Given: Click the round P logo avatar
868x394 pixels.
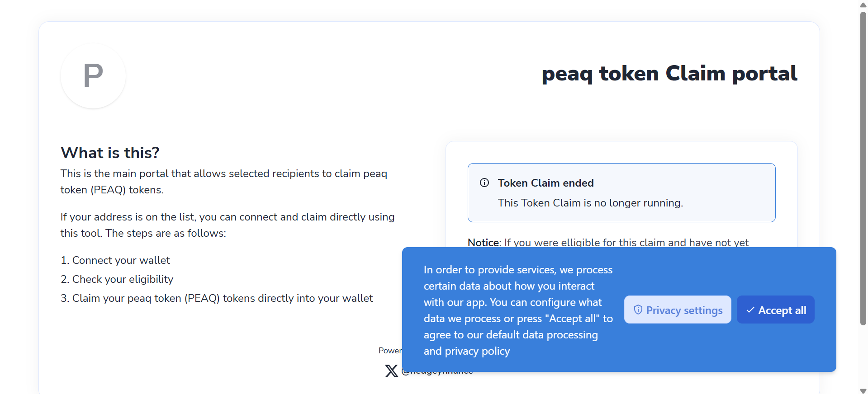Looking at the screenshot, I should pos(93,76).
